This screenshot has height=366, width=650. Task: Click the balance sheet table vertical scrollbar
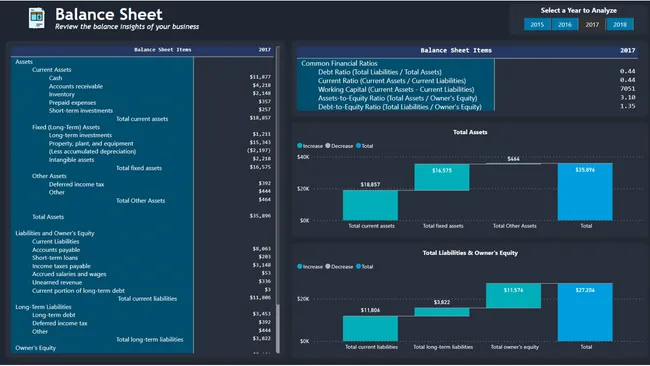[278, 199]
